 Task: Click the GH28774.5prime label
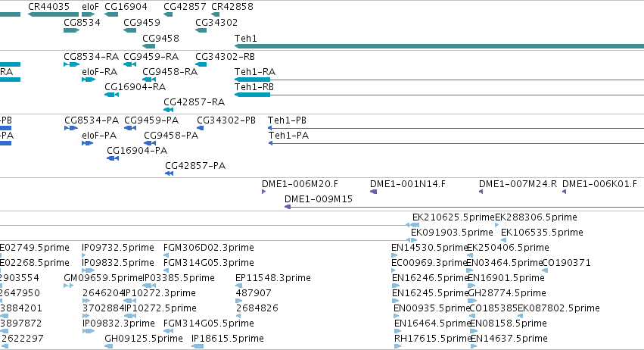[x=507, y=293]
